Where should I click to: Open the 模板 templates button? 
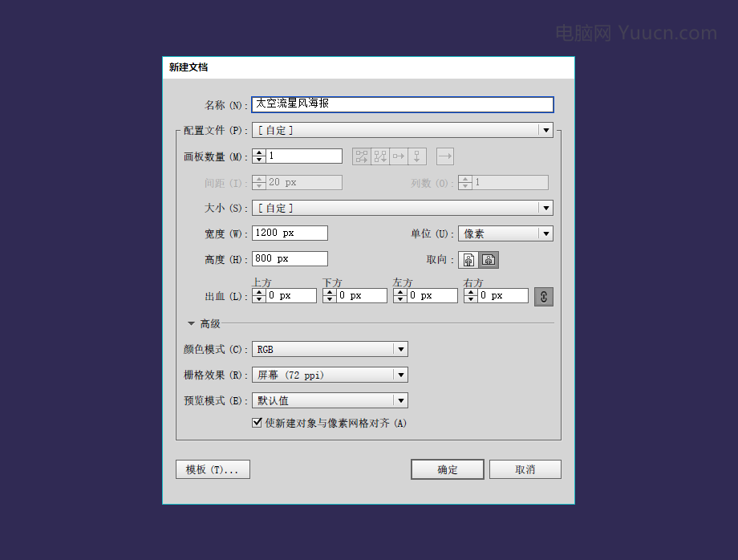(213, 469)
